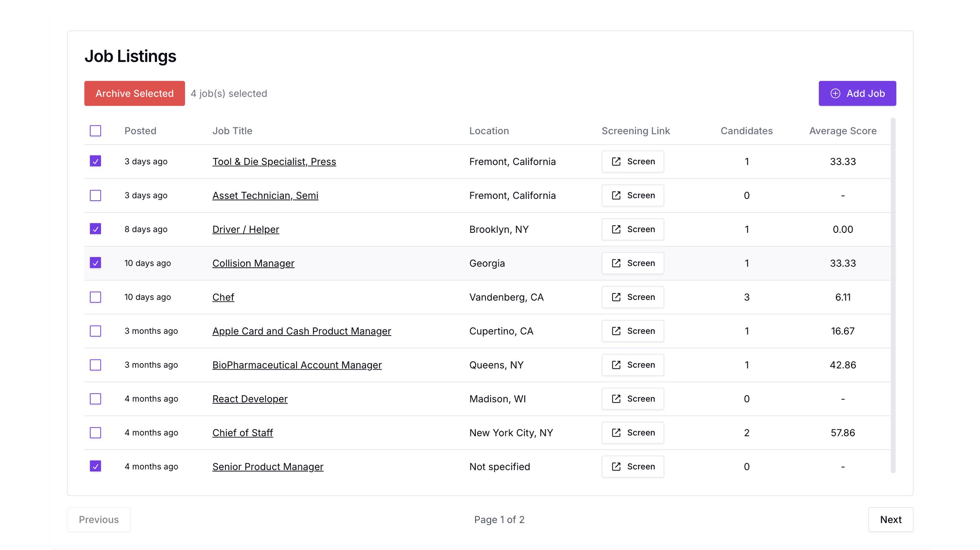
Task: Open the Collision Manager screening link
Action: coord(632,263)
